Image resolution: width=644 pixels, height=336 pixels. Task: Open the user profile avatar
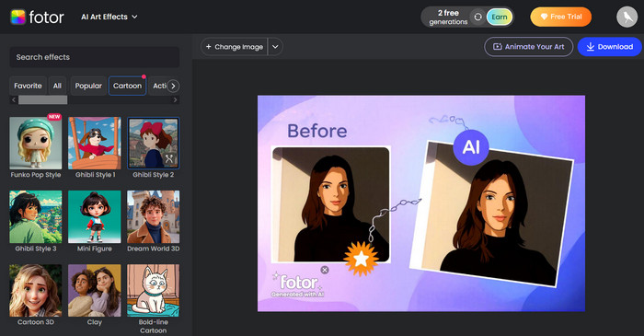(627, 17)
